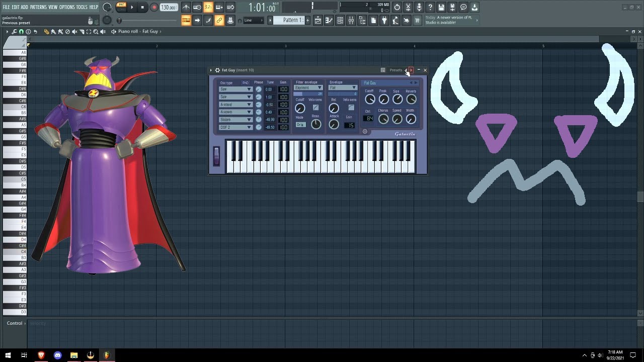Click the undo history icon
Image resolution: width=644 pixels, height=362 pixels.
396,8
